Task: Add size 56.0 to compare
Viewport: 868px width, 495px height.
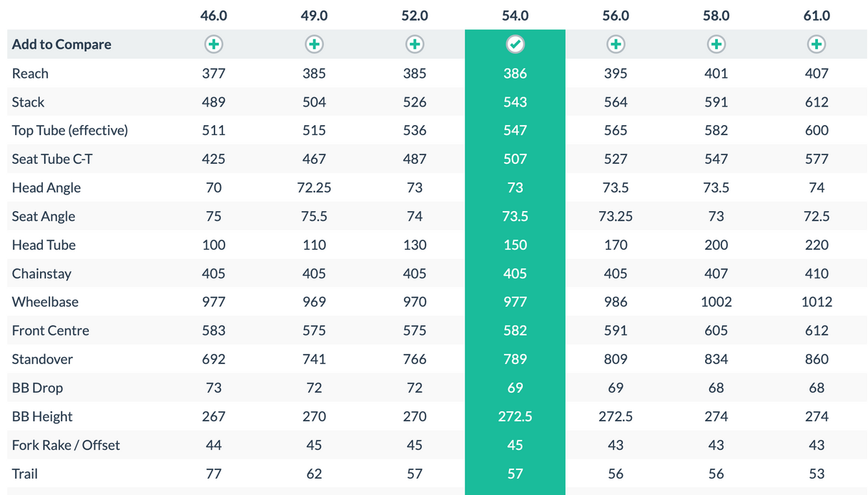Action: pos(616,44)
